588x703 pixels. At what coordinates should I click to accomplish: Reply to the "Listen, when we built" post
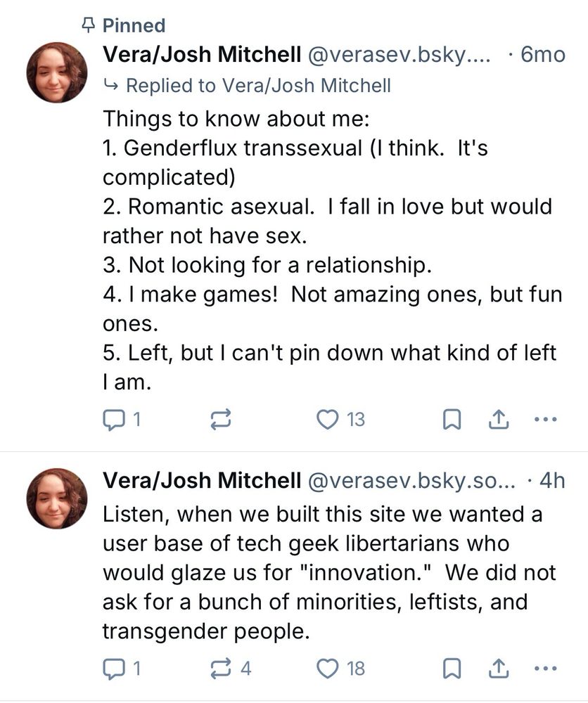113,668
